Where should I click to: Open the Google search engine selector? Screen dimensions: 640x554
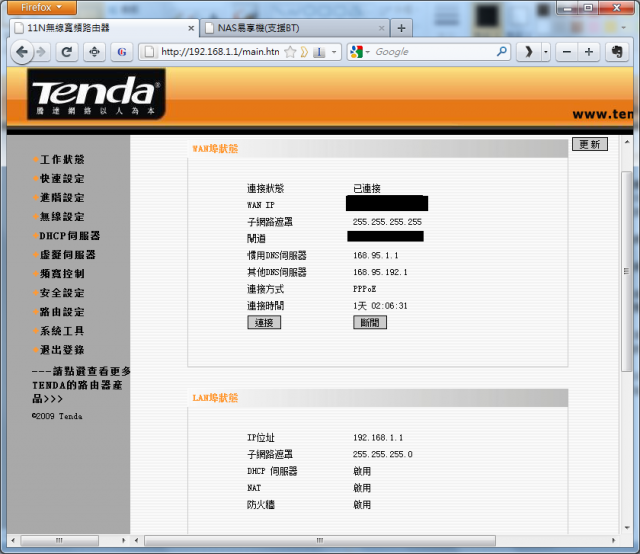(360, 52)
